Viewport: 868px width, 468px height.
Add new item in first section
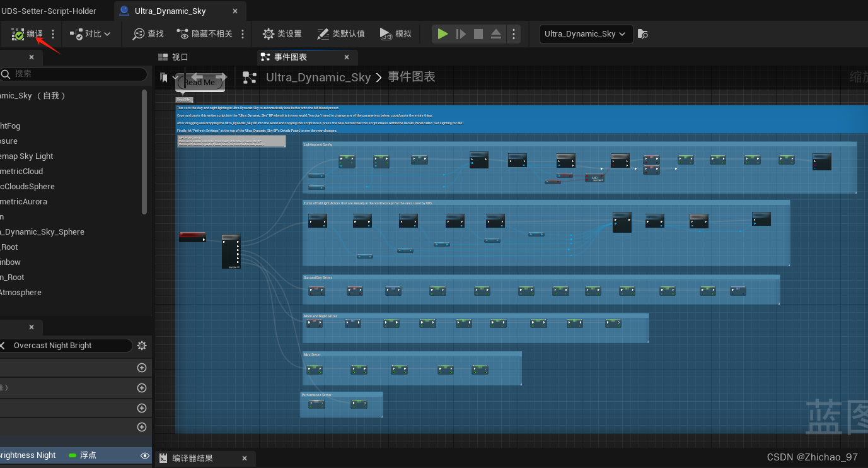click(x=142, y=368)
